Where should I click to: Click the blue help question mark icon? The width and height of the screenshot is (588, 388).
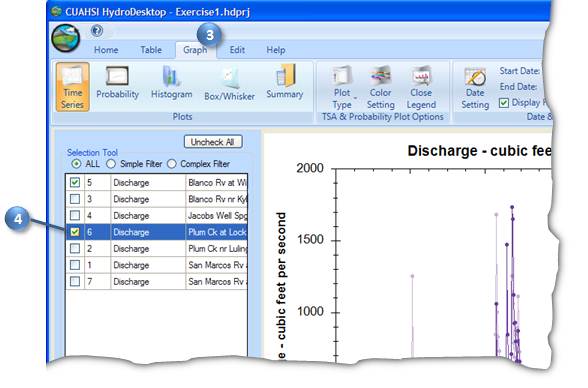tap(97, 30)
